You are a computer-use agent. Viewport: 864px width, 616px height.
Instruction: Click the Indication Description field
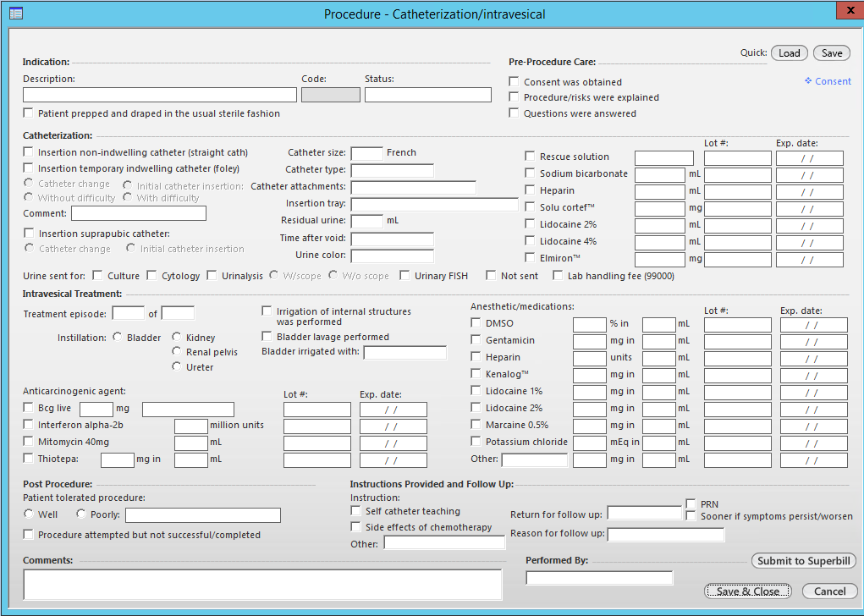(x=160, y=95)
